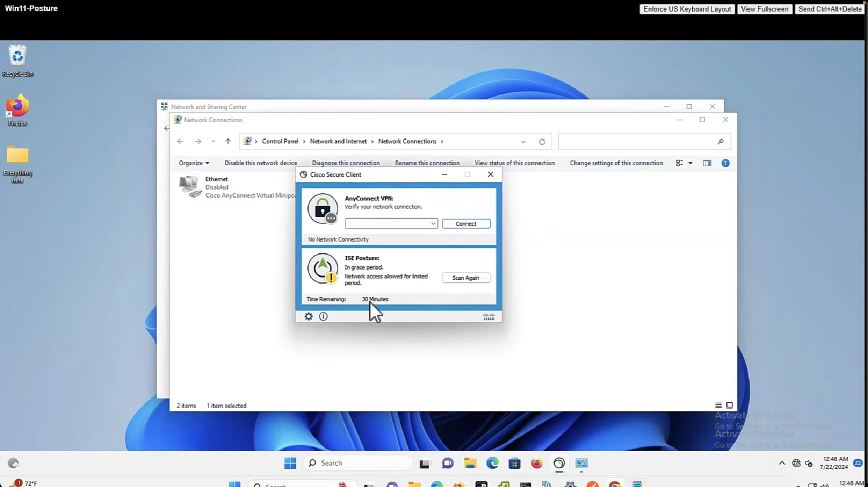
Task: Click Diagnose this connection
Action: coord(345,163)
